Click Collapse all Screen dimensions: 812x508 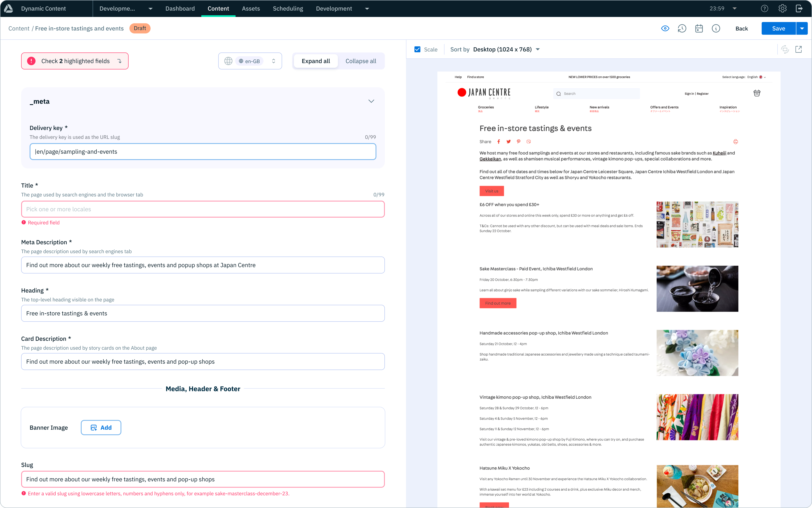coord(361,61)
